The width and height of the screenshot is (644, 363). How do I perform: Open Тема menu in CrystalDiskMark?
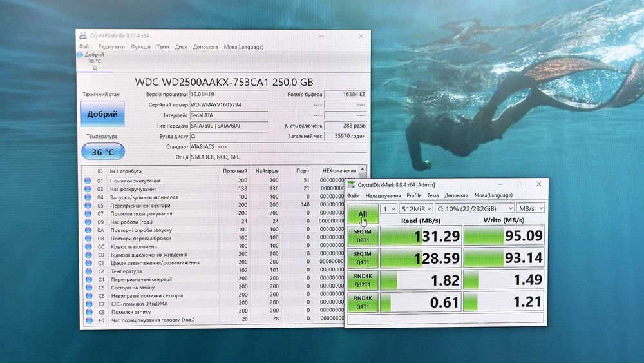point(433,195)
